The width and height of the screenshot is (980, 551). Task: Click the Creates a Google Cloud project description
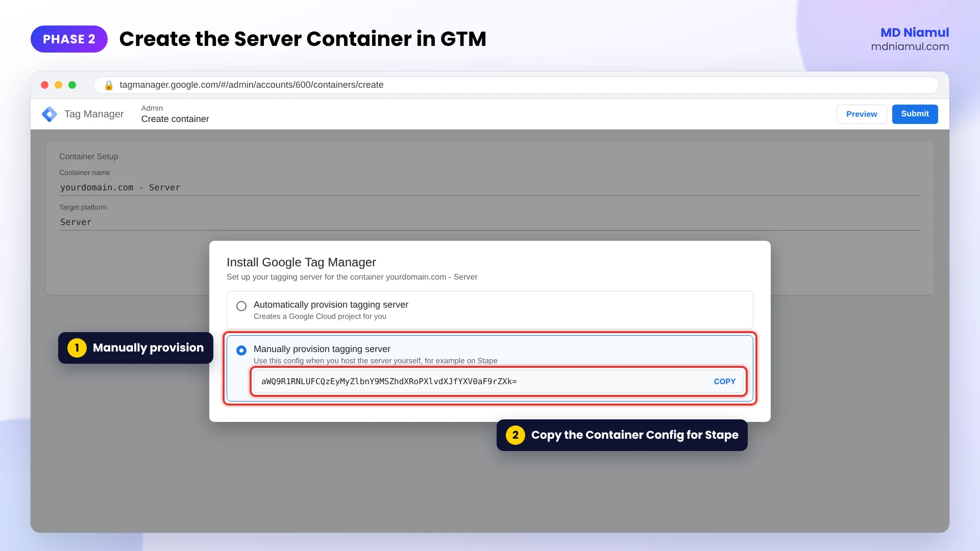coord(320,316)
